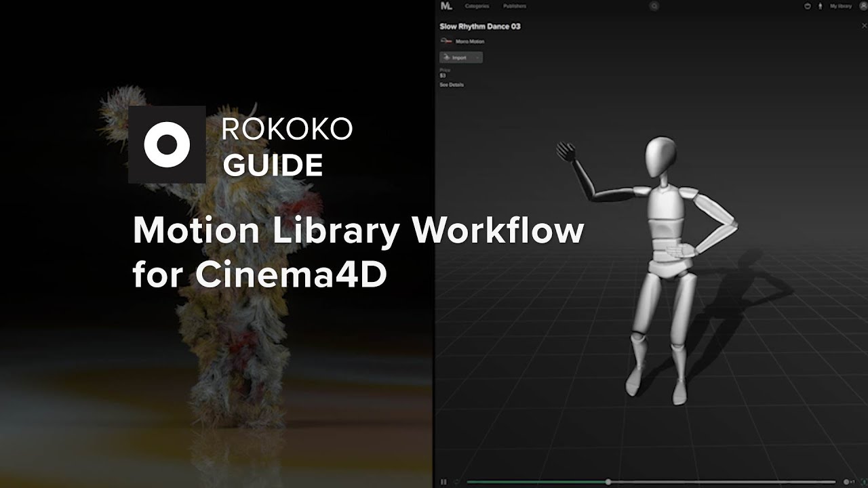The image size is (868, 488).
Task: Open the search magnifier icon
Action: [654, 6]
